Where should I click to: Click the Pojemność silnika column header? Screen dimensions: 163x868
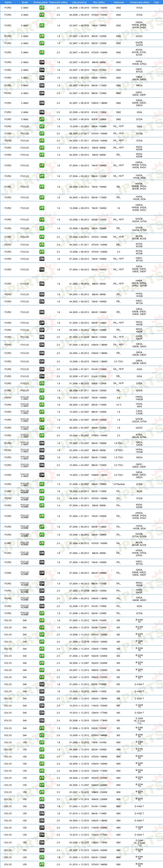pyautogui.click(x=58, y=2)
